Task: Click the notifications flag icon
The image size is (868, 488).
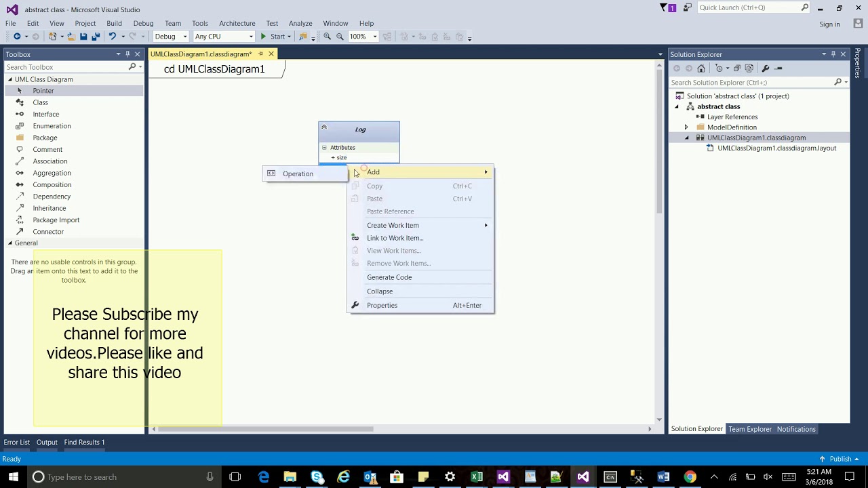Action: pyautogui.click(x=667, y=7)
